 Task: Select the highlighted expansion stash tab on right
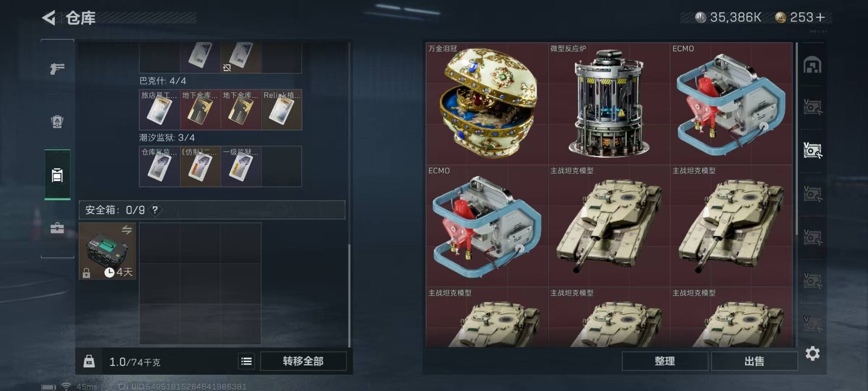812,150
